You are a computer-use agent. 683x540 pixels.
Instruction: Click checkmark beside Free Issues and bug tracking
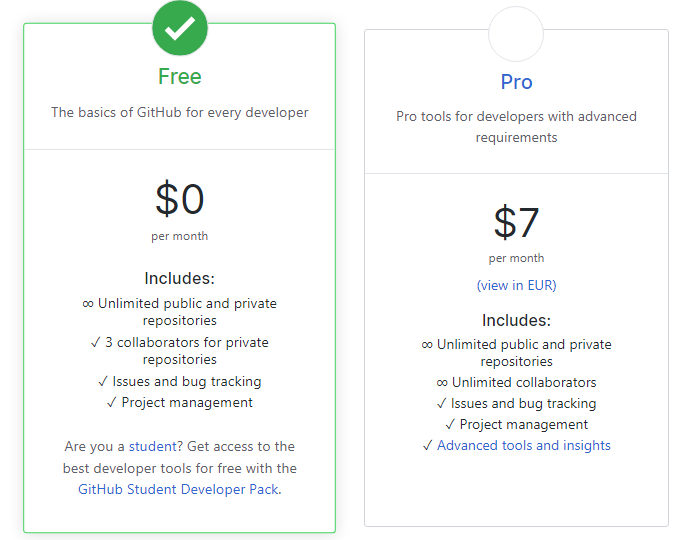[103, 381]
